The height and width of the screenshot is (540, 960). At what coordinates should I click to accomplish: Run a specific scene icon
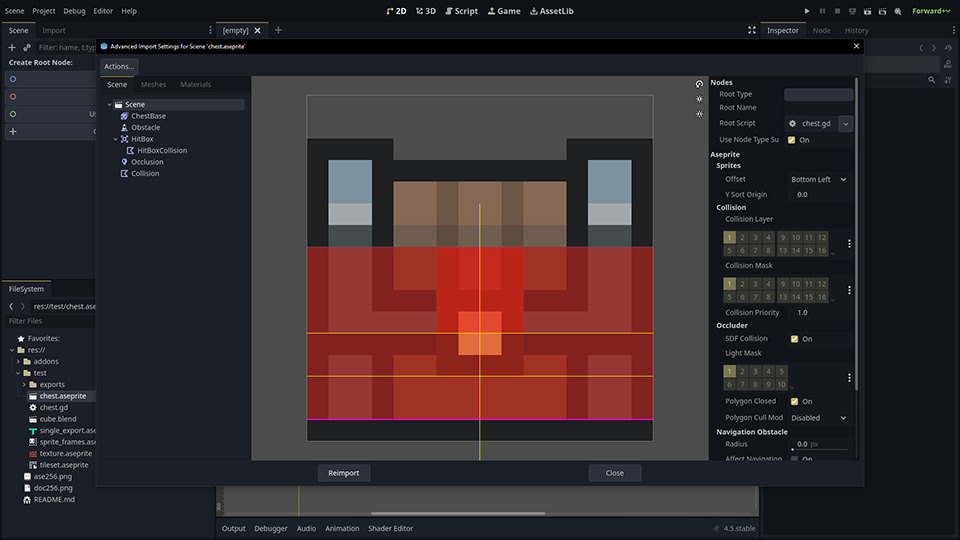tap(882, 11)
